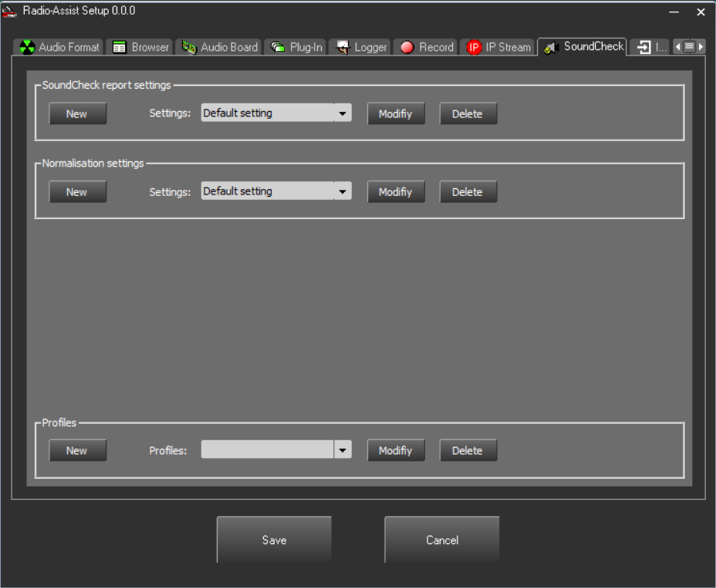The height and width of the screenshot is (588, 716).
Task: Click the IP Stream tab icon
Action: [x=474, y=47]
